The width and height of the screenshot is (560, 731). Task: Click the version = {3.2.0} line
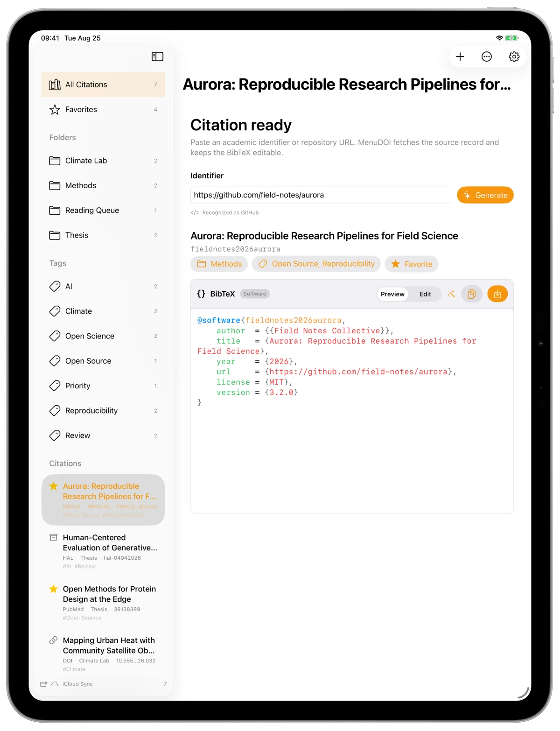coord(257,393)
